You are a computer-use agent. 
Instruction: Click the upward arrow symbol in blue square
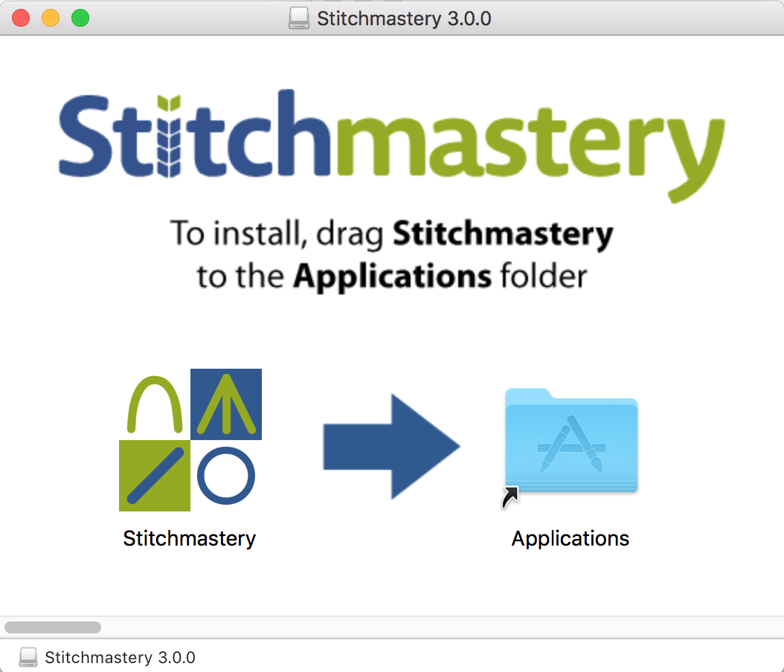pyautogui.click(x=226, y=404)
